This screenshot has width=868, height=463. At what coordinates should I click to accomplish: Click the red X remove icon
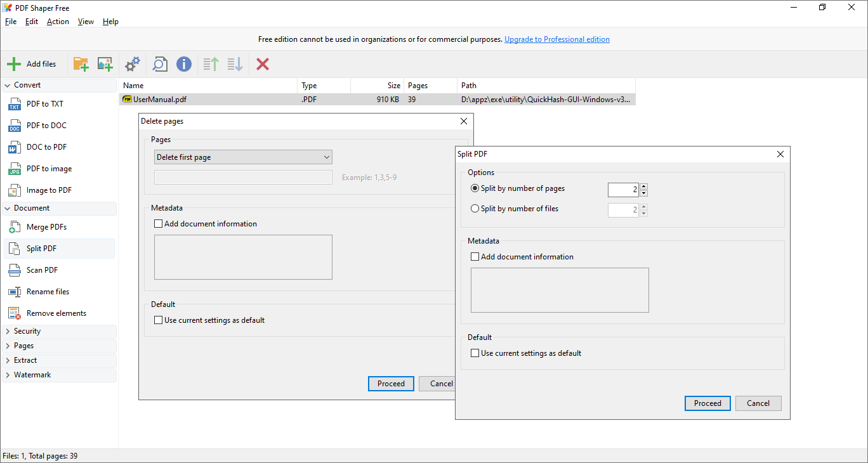[x=263, y=64]
